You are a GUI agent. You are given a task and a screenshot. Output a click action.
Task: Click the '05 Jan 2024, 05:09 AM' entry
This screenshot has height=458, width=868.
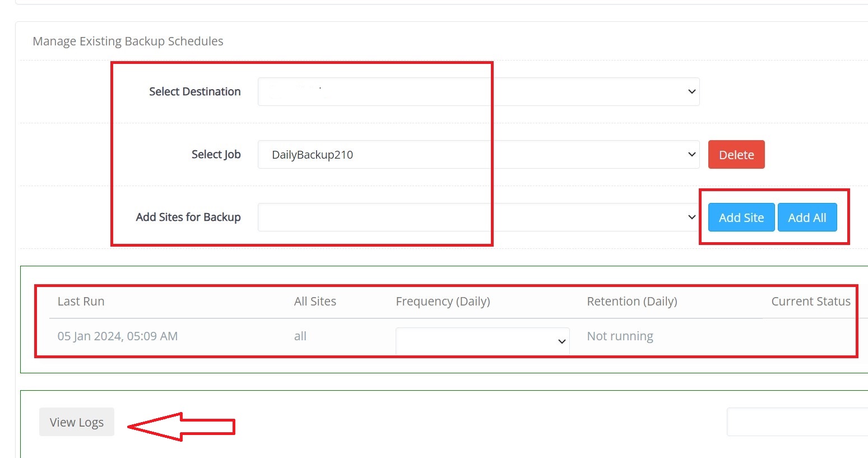click(x=118, y=336)
